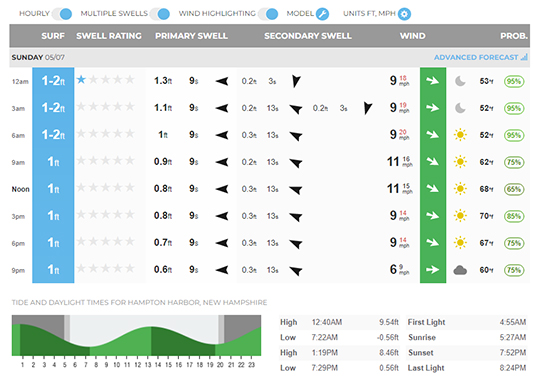Click the tide chart graph
The image size is (533, 380).
136,335
